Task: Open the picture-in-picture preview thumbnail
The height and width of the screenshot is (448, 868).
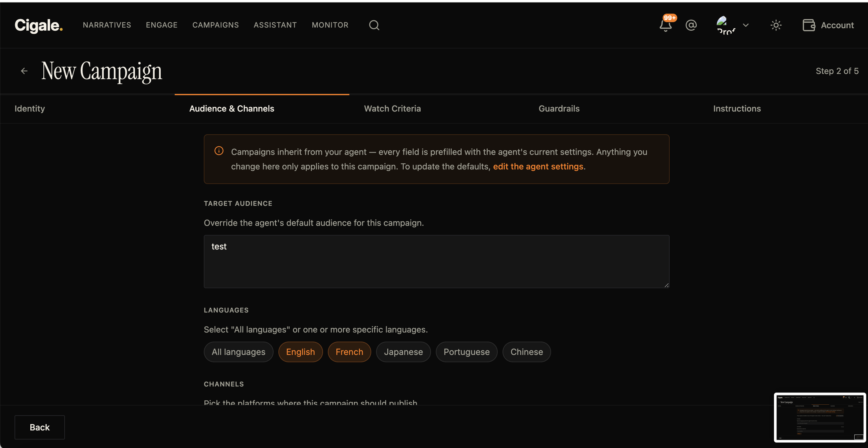Action: pyautogui.click(x=820, y=417)
